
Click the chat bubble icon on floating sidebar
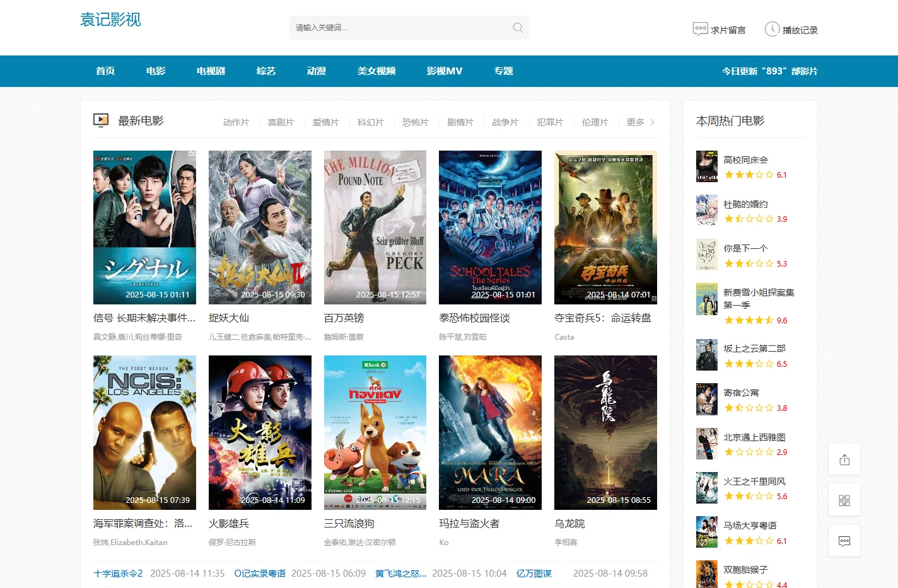pyautogui.click(x=844, y=541)
